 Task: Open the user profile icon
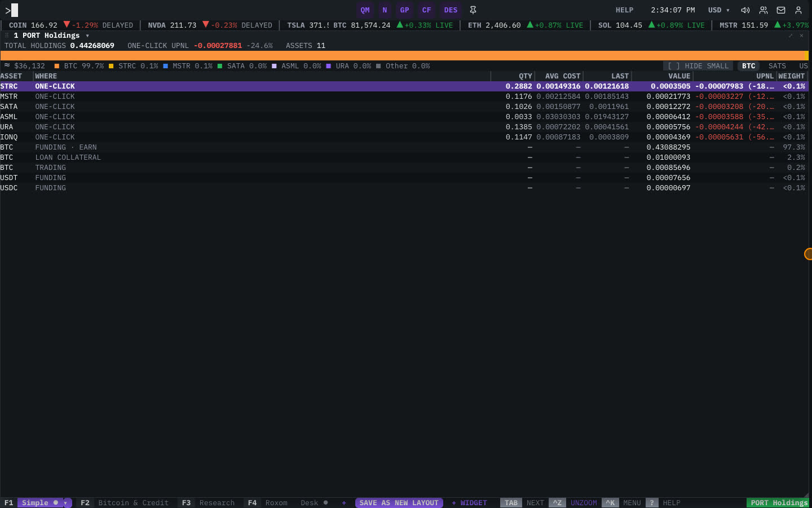798,10
